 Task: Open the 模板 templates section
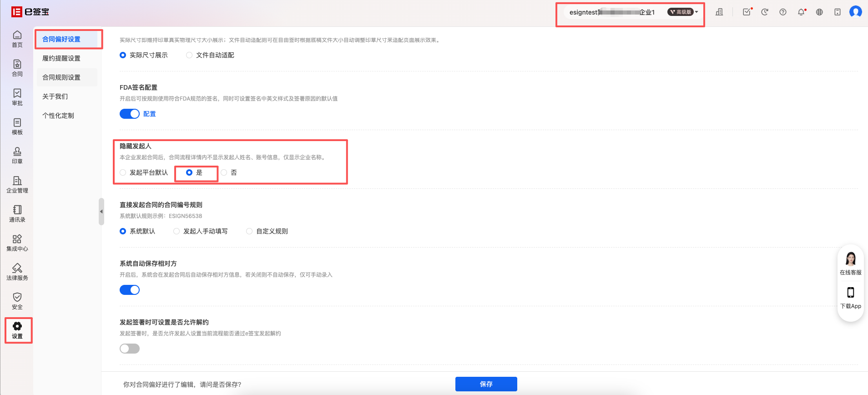pyautogui.click(x=17, y=126)
